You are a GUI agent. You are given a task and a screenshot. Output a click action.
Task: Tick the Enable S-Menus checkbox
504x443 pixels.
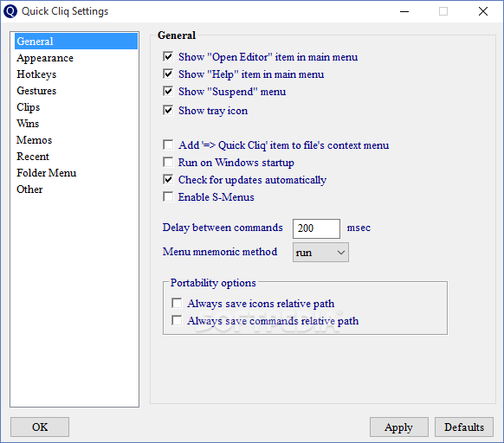tap(168, 196)
